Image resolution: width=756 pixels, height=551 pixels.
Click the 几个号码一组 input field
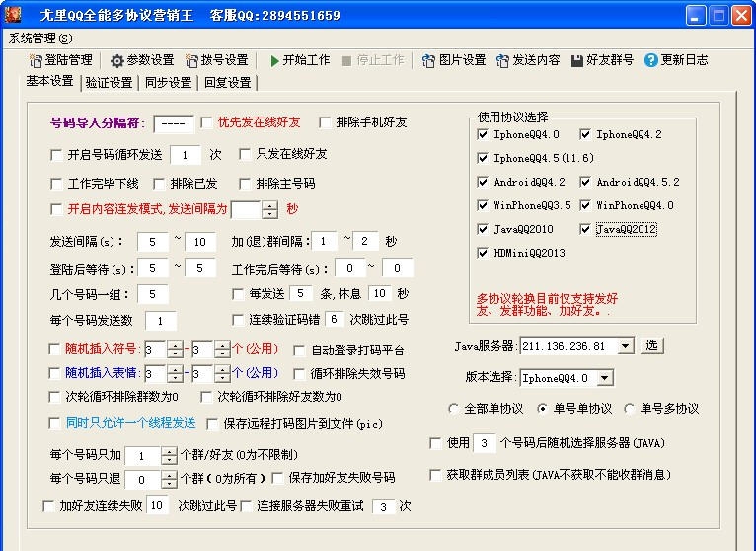pos(153,295)
